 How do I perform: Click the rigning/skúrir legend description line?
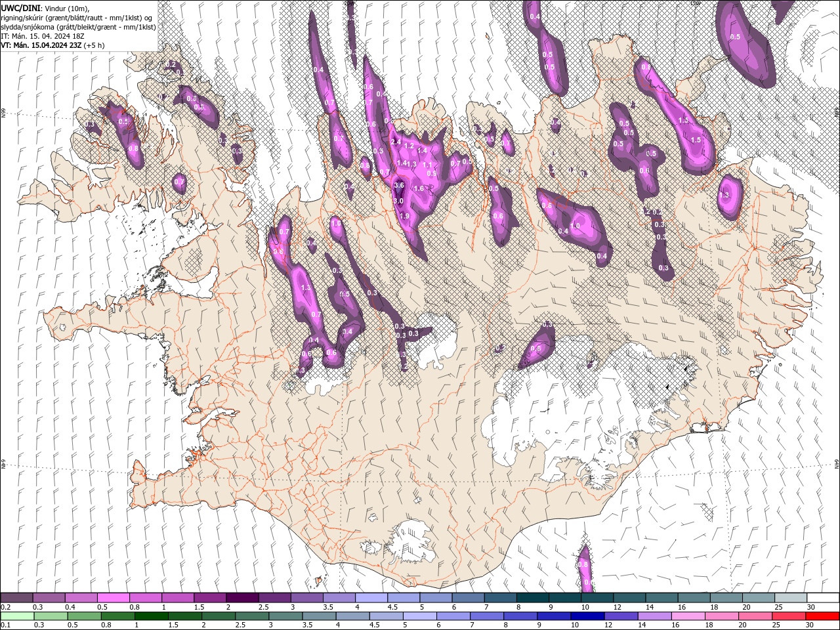point(78,17)
